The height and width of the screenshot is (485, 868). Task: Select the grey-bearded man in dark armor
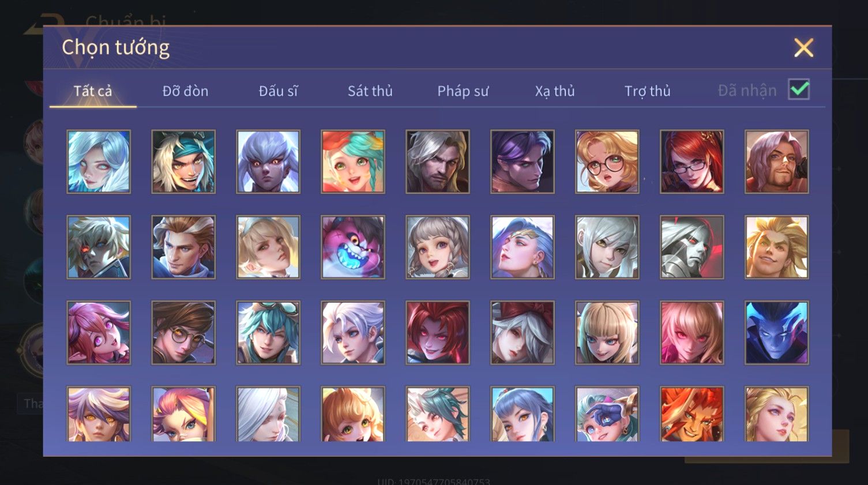click(x=438, y=161)
